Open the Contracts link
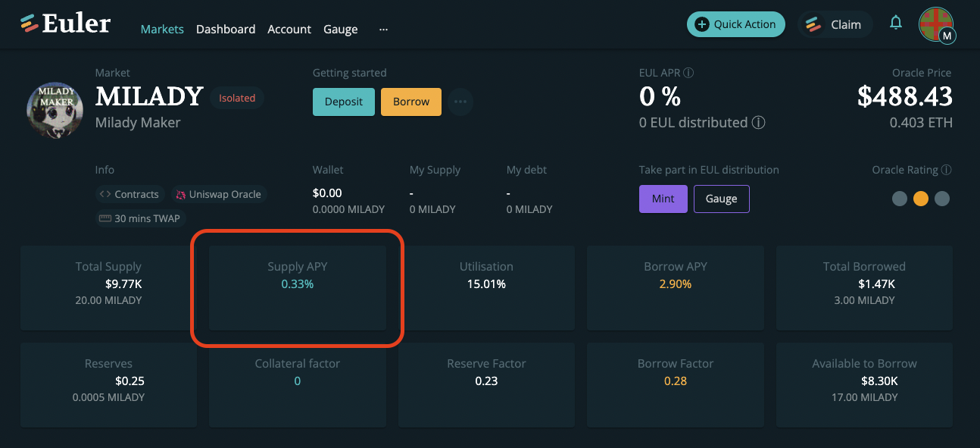 (130, 195)
